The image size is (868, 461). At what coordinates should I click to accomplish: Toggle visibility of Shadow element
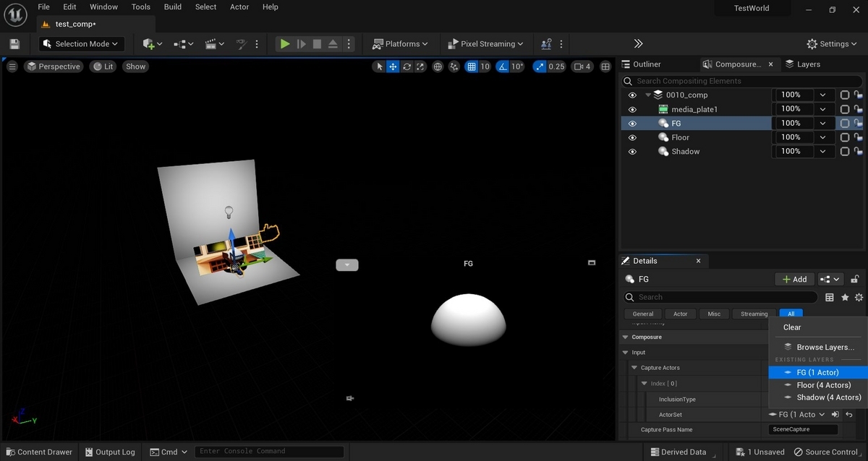[x=632, y=152]
